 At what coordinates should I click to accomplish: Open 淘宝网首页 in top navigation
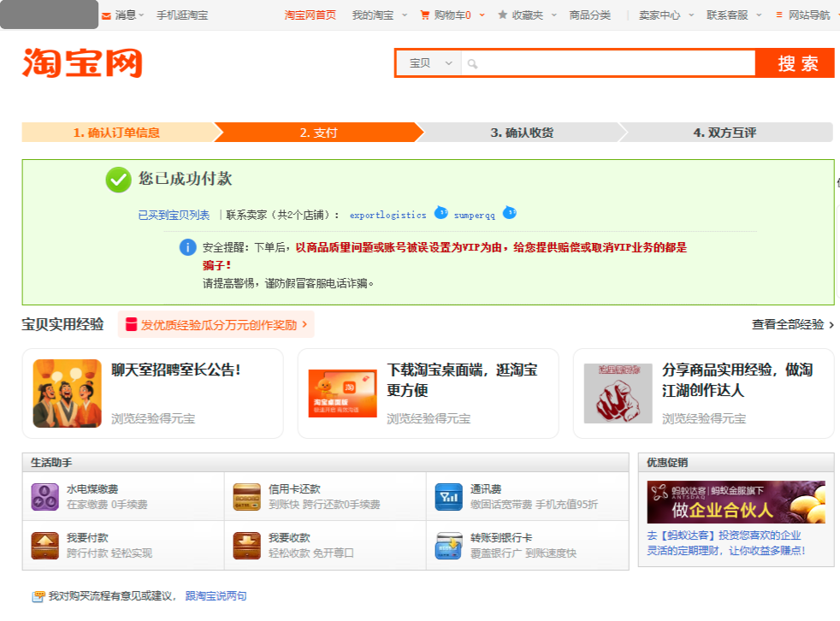(310, 15)
